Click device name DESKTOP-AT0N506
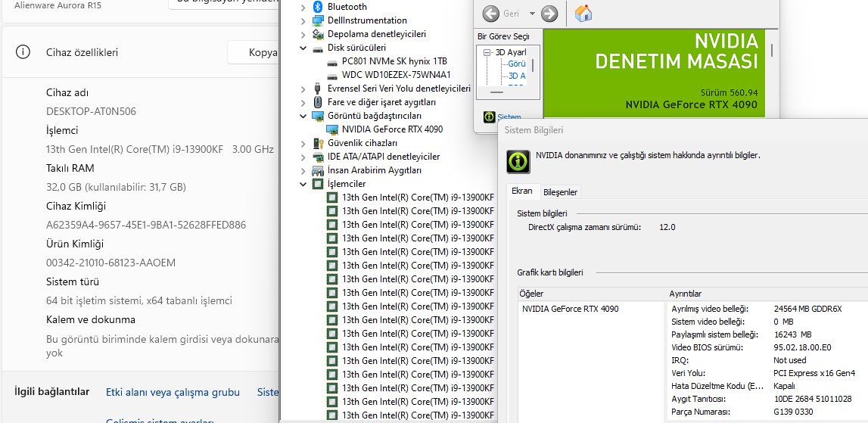 92,111
